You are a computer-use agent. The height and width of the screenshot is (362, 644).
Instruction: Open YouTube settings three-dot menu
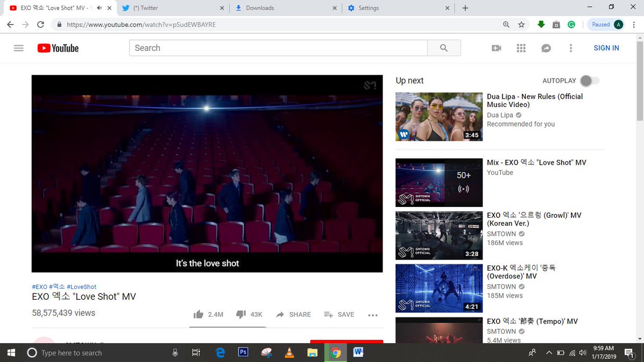(x=570, y=48)
